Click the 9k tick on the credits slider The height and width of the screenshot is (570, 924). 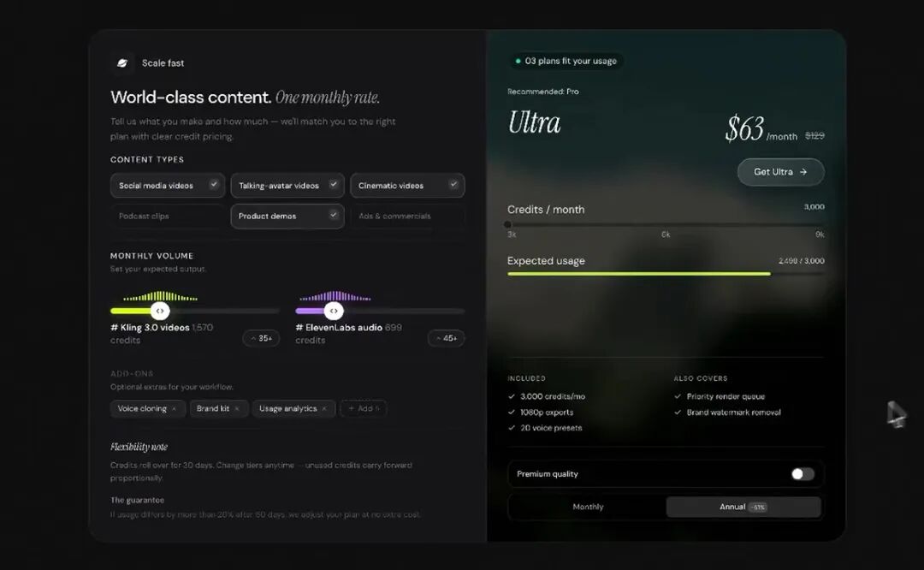tap(820, 235)
